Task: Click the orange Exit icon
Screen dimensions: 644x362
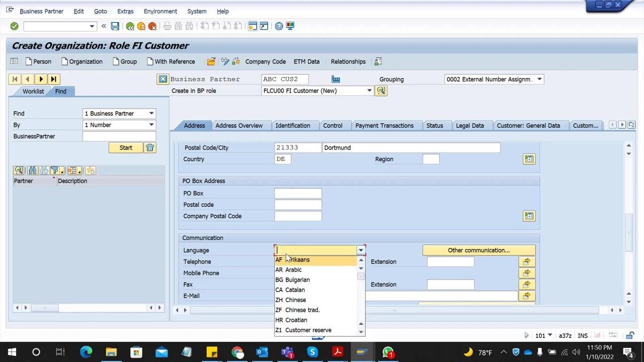Action: click(x=141, y=26)
